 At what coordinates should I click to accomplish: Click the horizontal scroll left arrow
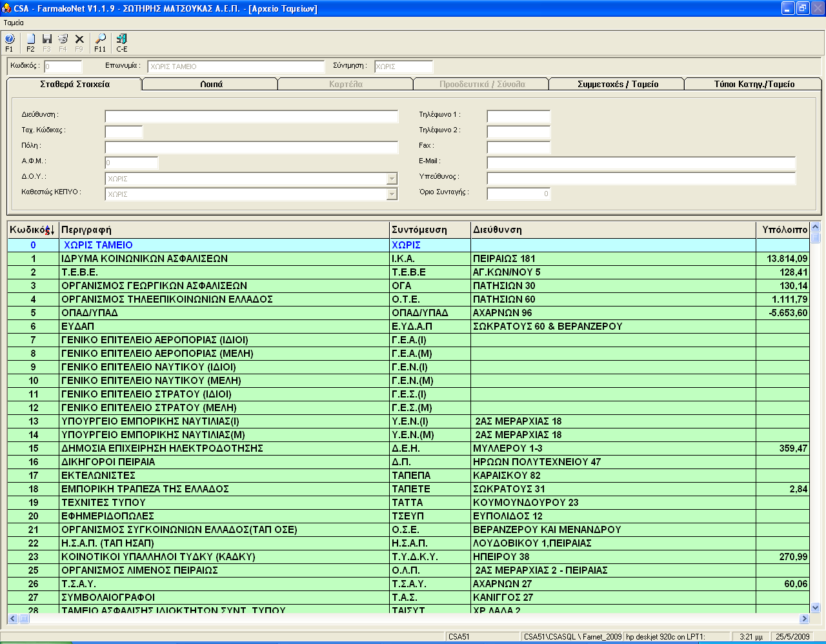[13, 619]
